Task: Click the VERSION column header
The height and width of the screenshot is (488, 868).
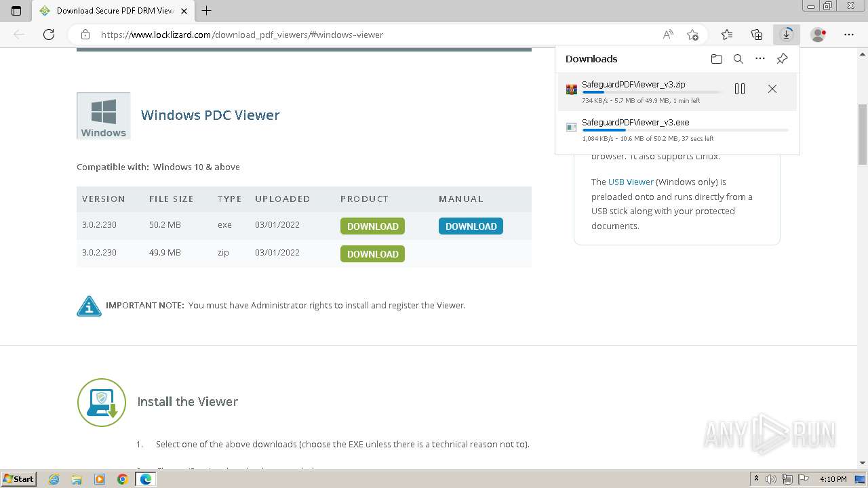Action: pos(104,199)
